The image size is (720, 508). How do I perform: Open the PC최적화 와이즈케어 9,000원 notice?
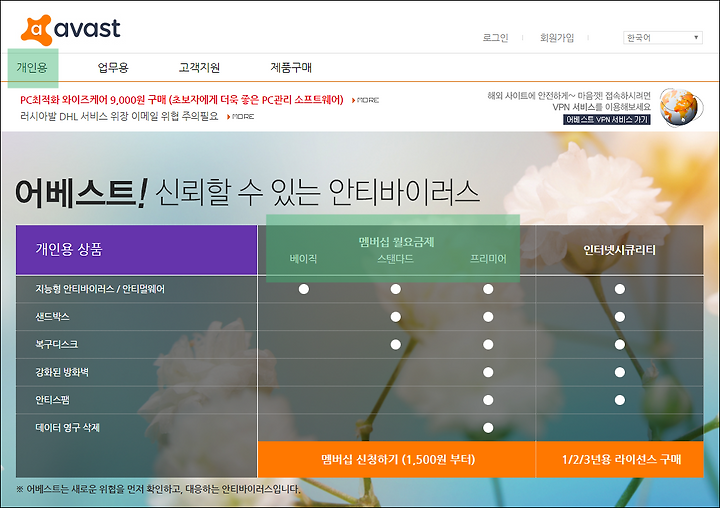pos(181,100)
